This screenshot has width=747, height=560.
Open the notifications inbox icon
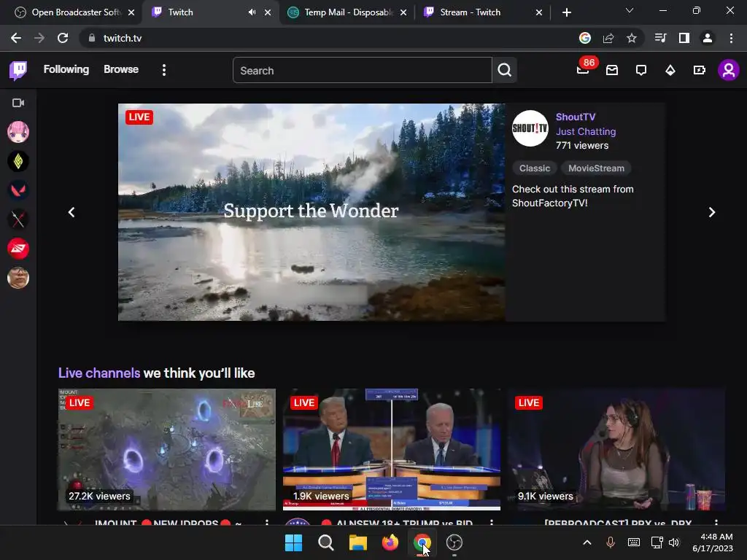[612, 71]
